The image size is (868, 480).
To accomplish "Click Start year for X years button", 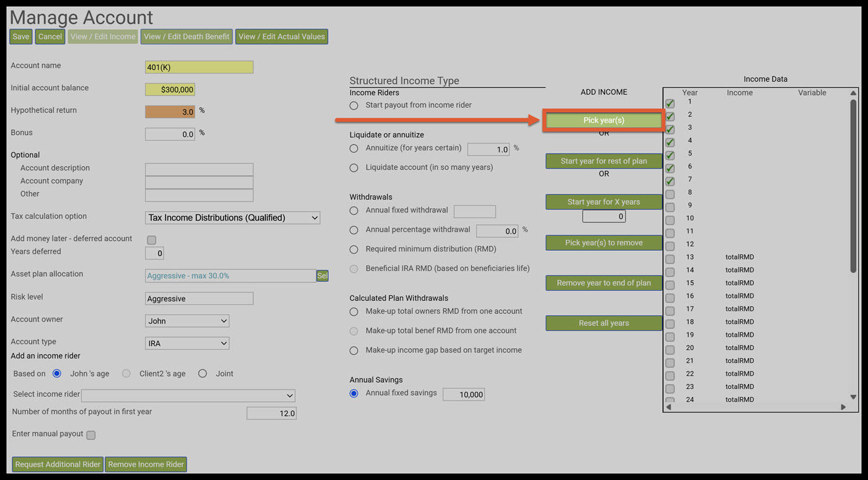I will tap(604, 202).
